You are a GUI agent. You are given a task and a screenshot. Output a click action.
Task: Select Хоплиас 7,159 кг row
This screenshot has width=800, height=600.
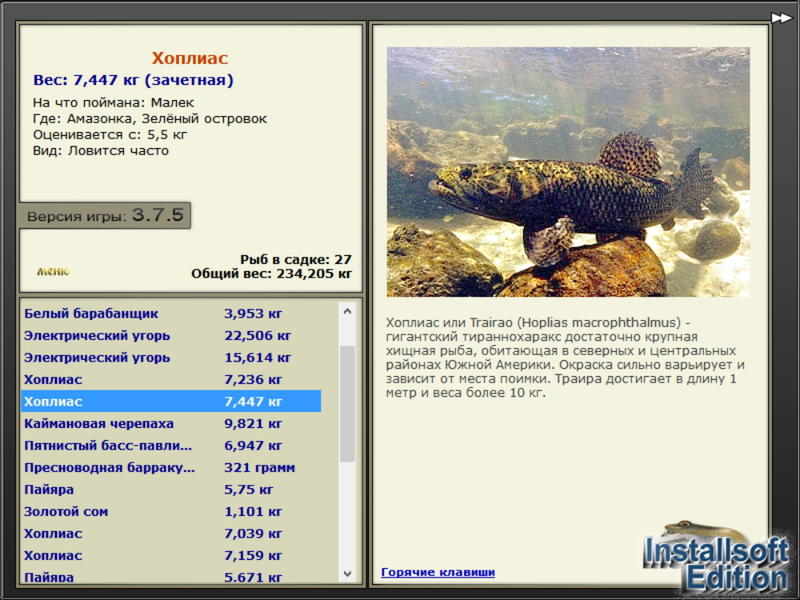point(171,555)
